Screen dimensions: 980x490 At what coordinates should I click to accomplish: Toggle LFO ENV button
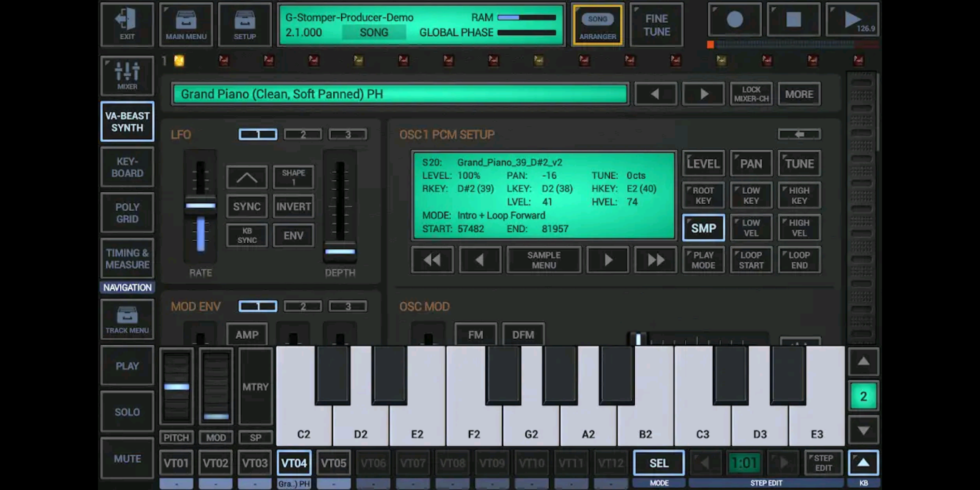coord(294,235)
